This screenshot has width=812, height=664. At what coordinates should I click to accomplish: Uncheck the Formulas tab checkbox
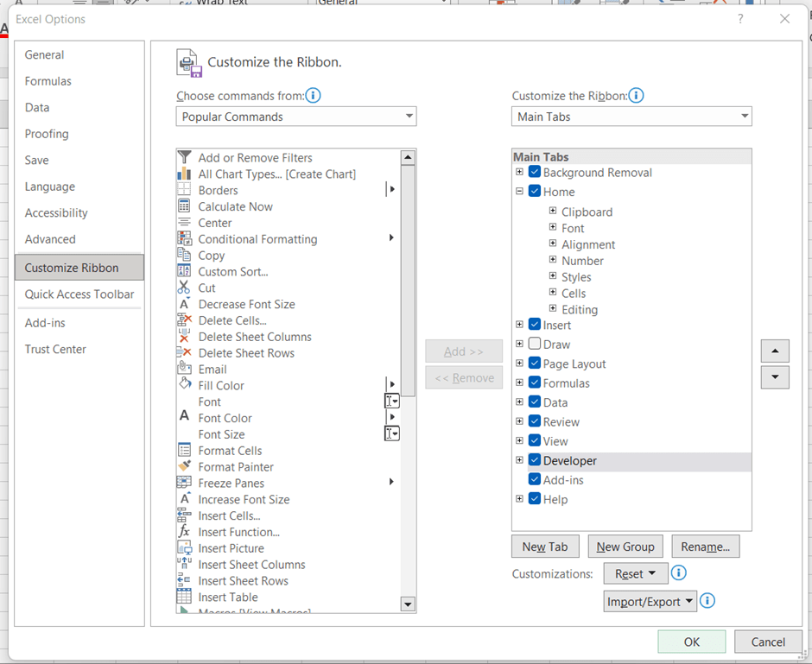[535, 383]
